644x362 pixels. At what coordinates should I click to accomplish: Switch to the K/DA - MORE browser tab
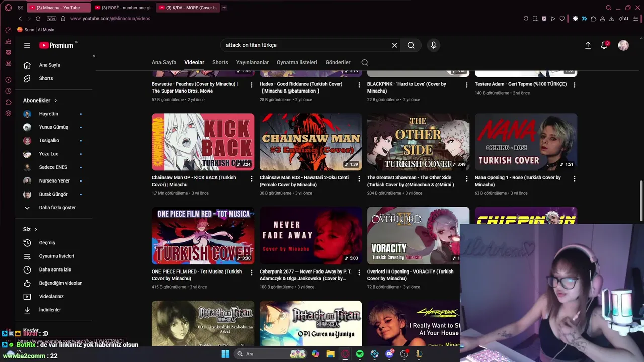tap(187, 8)
